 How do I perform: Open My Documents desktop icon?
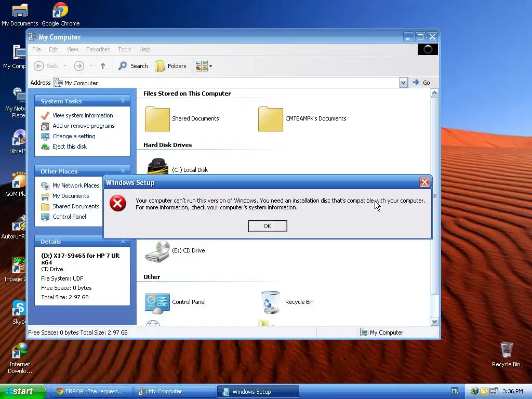tap(20, 14)
